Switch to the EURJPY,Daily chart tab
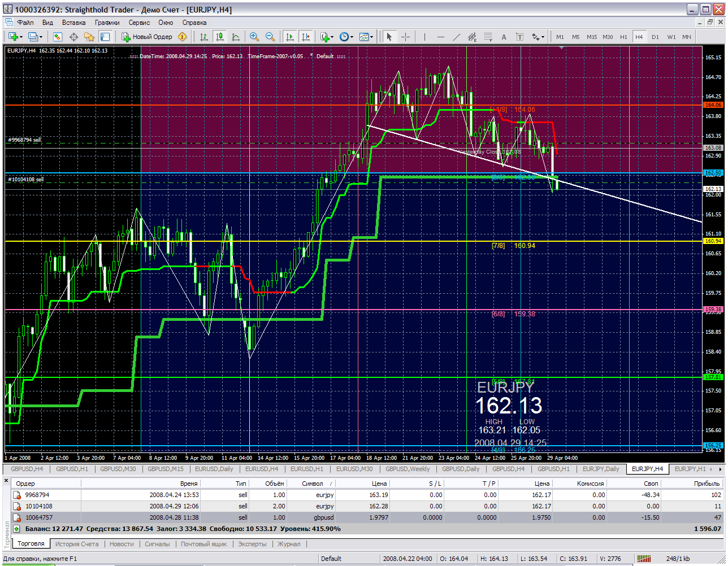Viewport: 728px width, 566px height. (600, 469)
